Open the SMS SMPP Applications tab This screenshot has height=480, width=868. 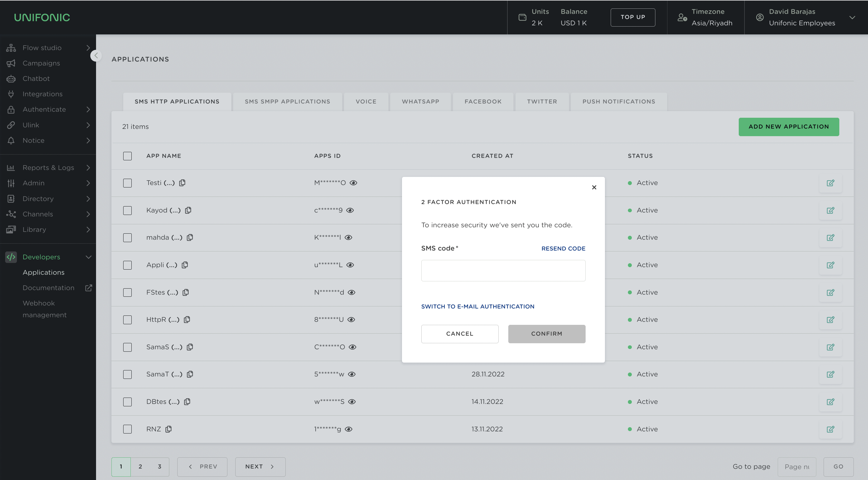[x=287, y=101]
